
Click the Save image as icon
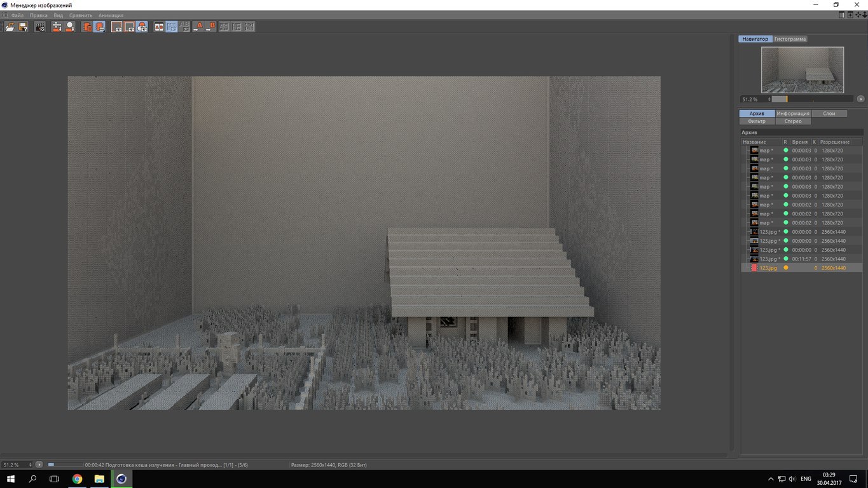23,27
